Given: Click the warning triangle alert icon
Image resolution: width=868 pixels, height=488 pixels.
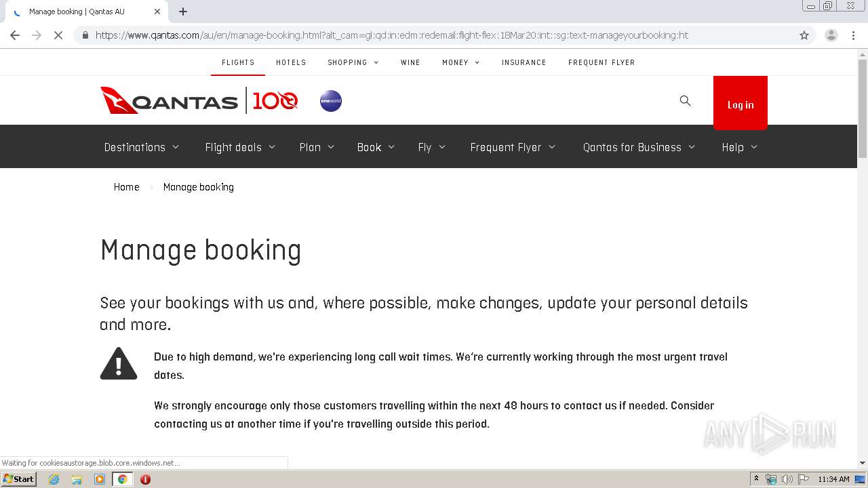Looking at the screenshot, I should [119, 363].
